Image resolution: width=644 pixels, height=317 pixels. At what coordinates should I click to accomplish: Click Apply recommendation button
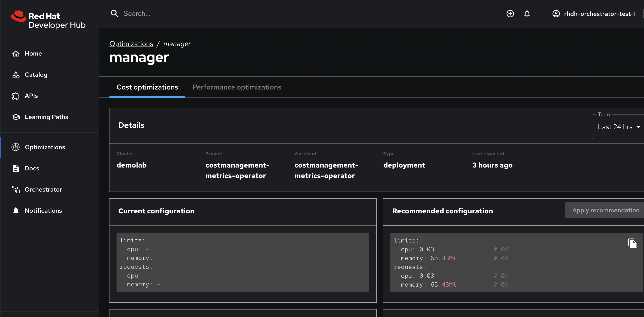tap(605, 210)
